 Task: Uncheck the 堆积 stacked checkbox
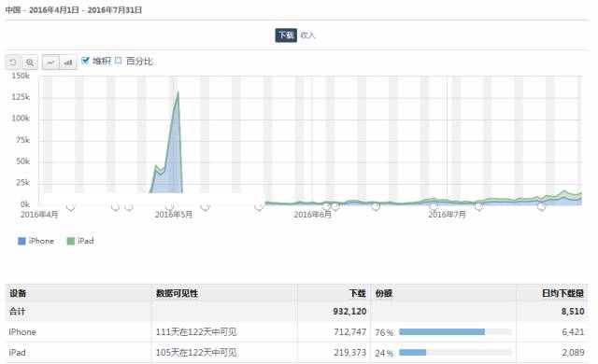point(85,61)
